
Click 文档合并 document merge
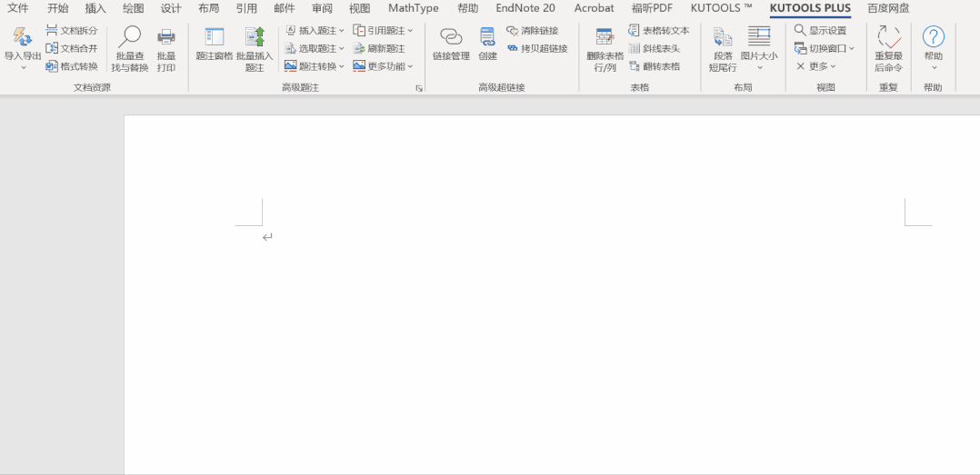[x=72, y=48]
